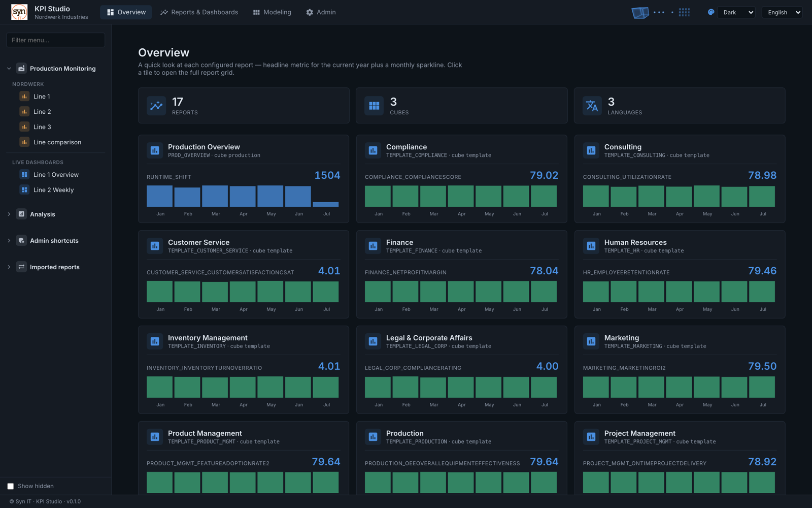
Task: Click the Line 2 Weekly dashboard icon
Action: (x=24, y=189)
